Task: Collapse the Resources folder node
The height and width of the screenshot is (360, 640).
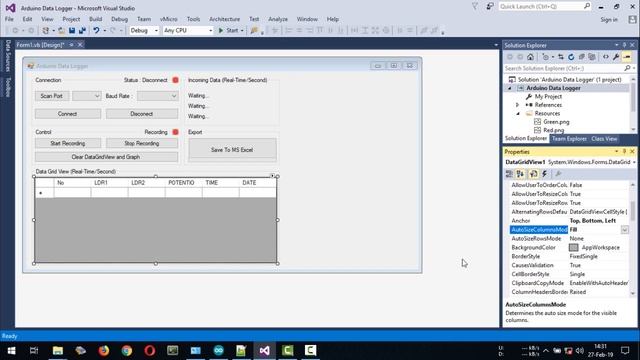Action: 518,113
